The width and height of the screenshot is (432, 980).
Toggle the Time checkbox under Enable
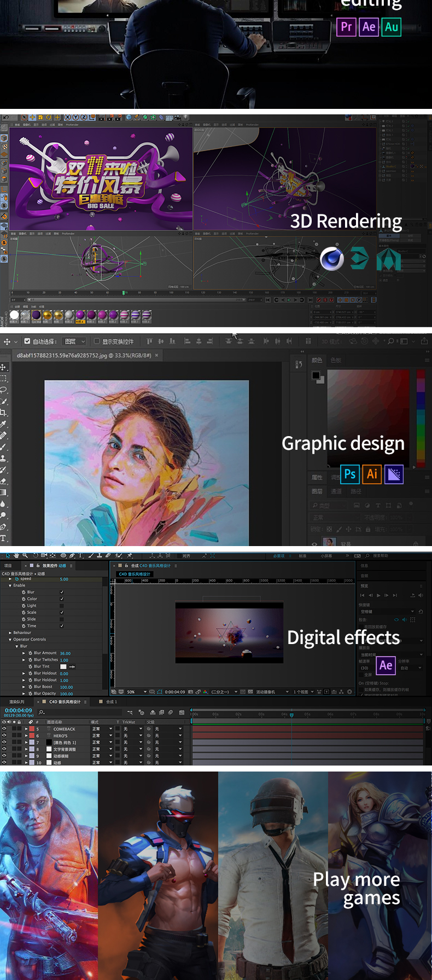tap(62, 625)
